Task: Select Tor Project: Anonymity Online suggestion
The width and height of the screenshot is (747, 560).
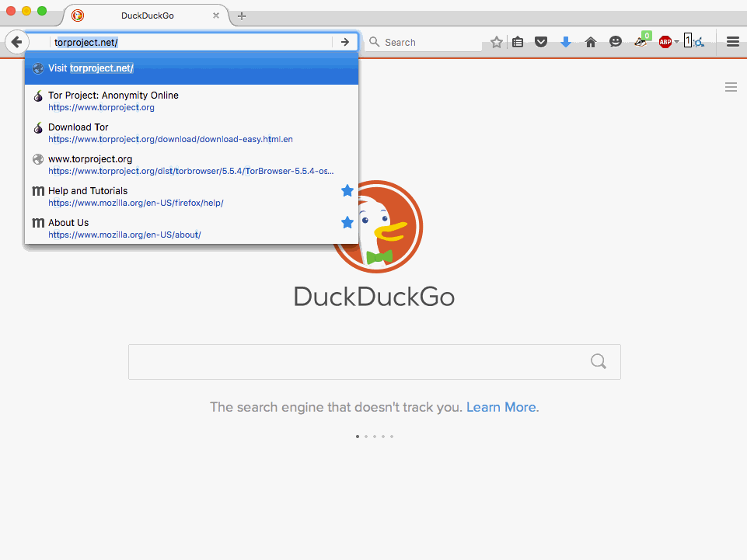Action: (191, 101)
